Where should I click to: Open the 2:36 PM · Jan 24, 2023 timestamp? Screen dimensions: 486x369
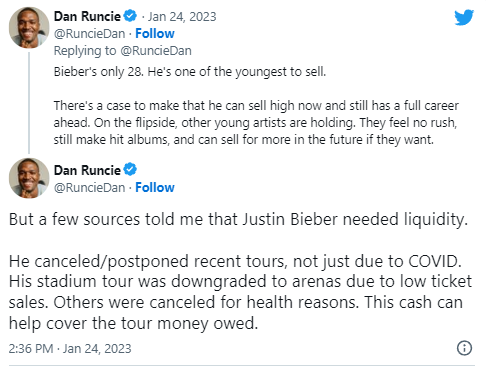coord(70,348)
